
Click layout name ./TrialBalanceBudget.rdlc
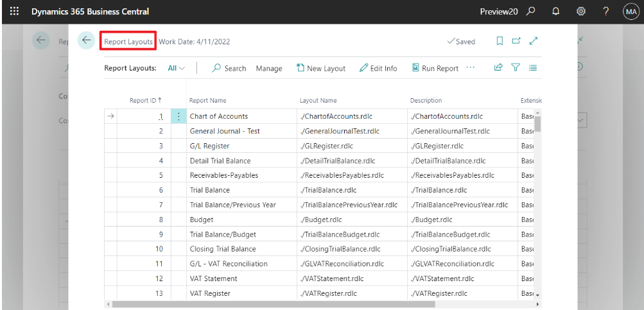click(x=340, y=234)
